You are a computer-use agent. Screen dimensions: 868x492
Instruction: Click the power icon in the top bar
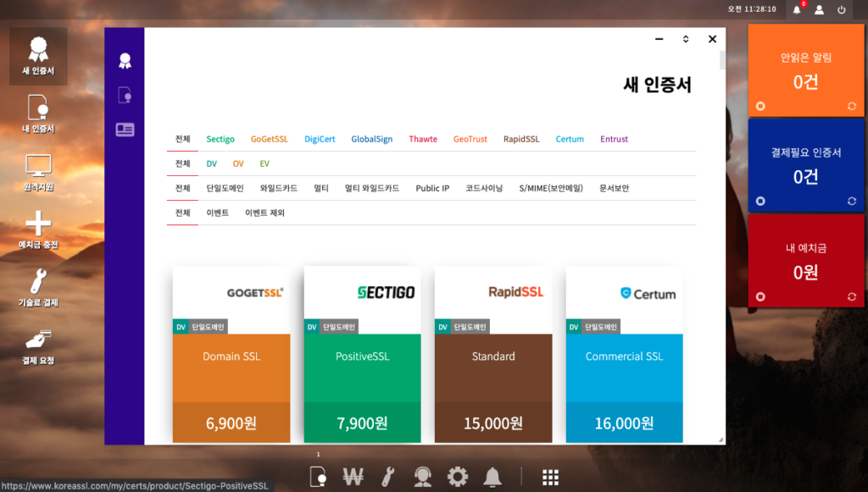coord(842,9)
